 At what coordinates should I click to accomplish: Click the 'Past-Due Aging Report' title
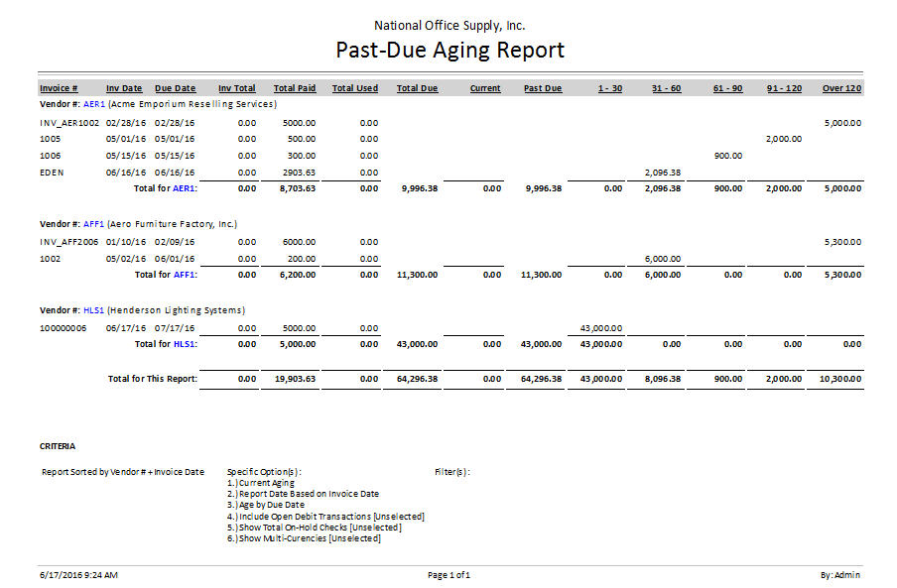click(449, 50)
